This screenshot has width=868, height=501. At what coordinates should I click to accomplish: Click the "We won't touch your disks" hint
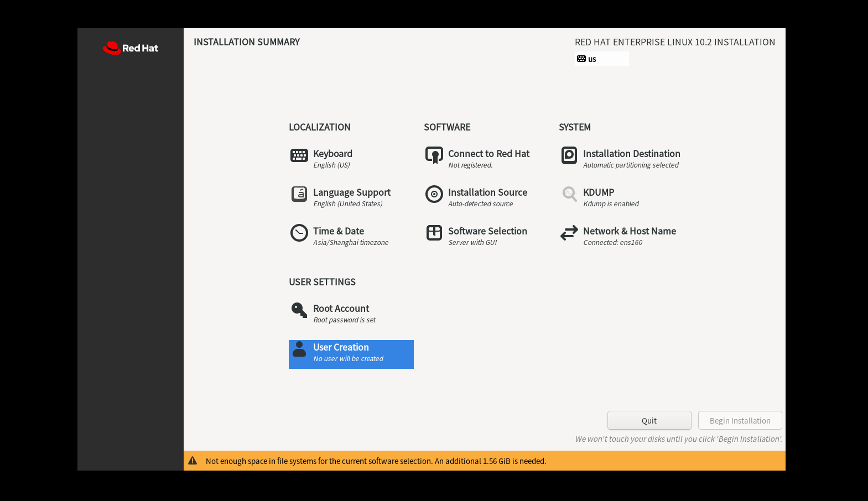click(x=679, y=439)
